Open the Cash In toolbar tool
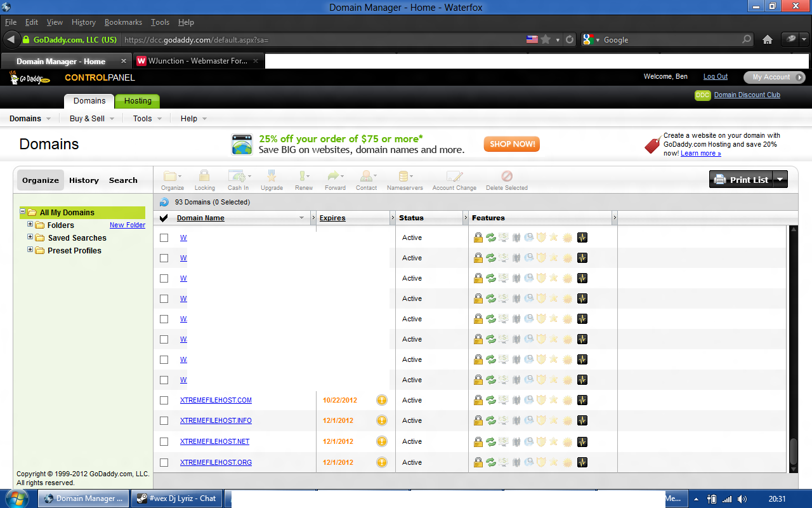812x508 pixels. tap(239, 180)
